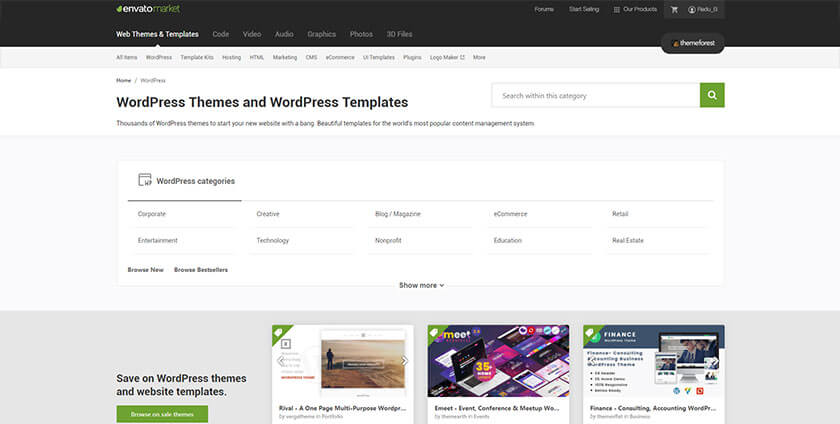Open CMS in subnavigation
The height and width of the screenshot is (424, 840).
[x=311, y=57]
